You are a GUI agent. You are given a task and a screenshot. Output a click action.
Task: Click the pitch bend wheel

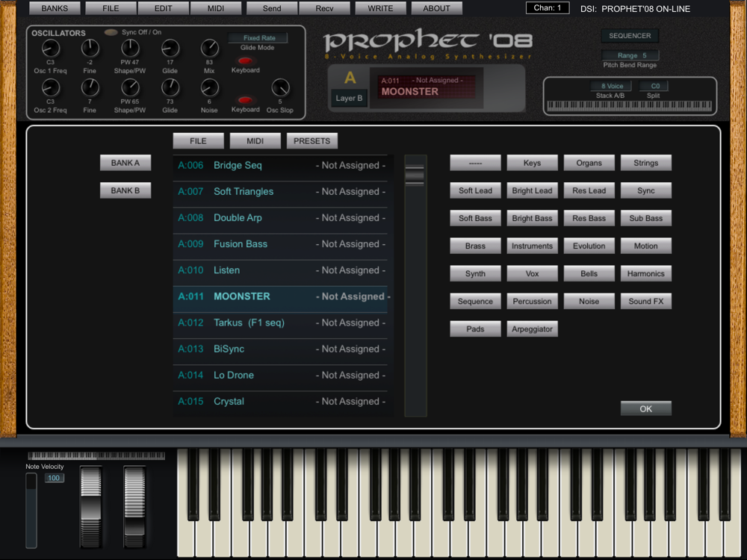tap(90, 507)
